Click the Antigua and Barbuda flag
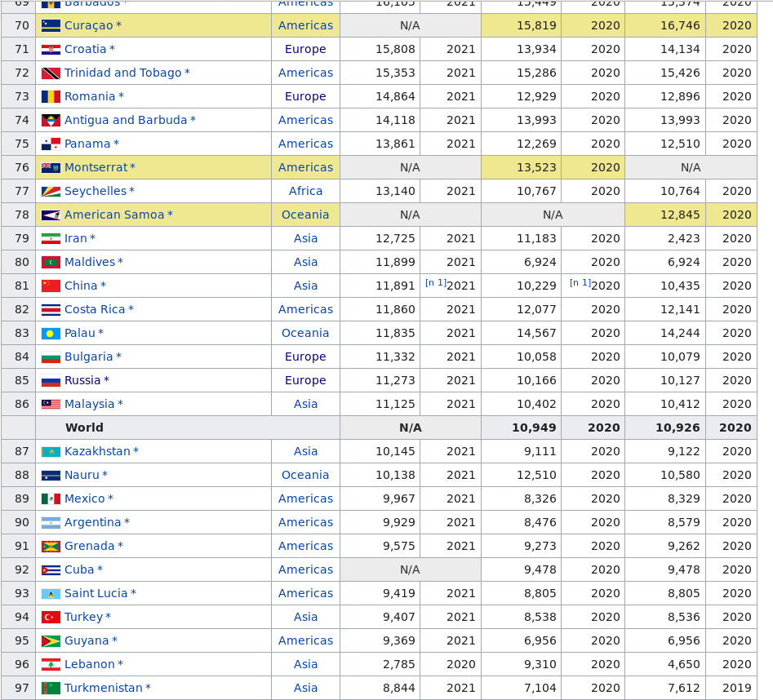Screen dimensions: 773x700 pyautogui.click(x=51, y=120)
